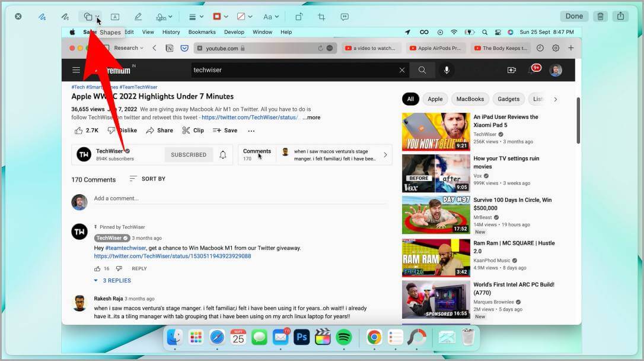Click the Safari settings gear icon
644x361 pixels.
point(556,48)
